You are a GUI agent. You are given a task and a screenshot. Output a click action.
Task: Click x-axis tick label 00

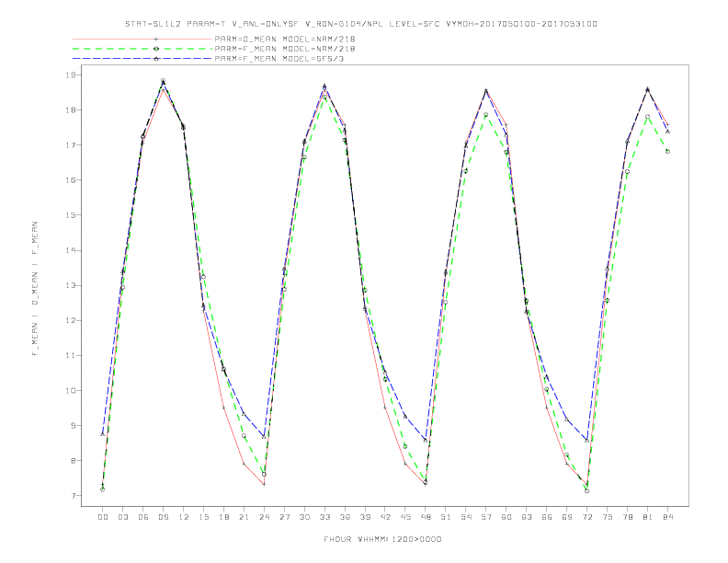point(103,517)
